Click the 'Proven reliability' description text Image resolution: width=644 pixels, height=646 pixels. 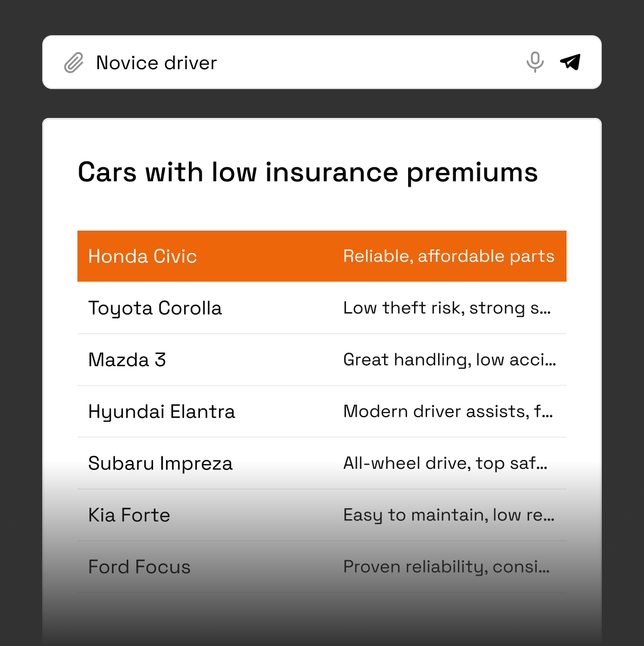[446, 567]
